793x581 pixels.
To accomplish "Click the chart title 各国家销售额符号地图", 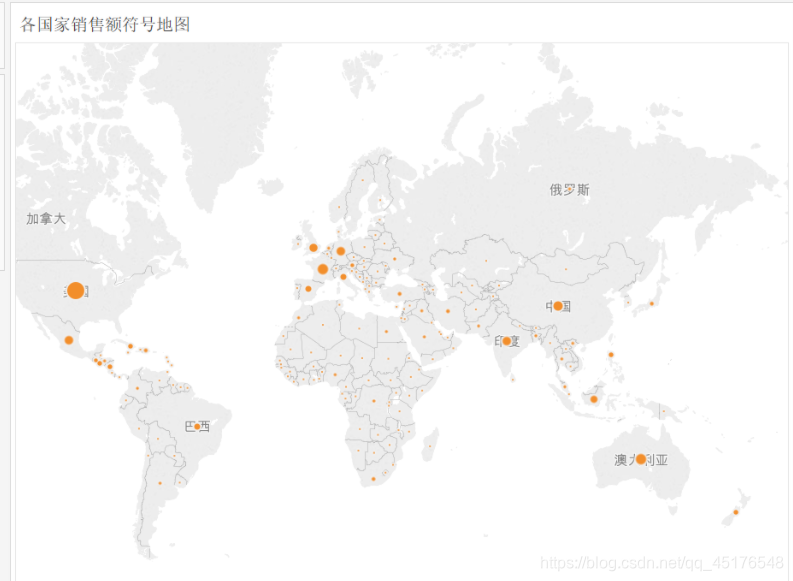I will (x=105, y=24).
